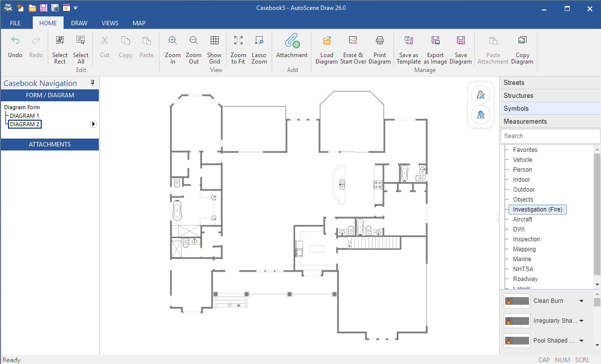The image size is (601, 364).
Task: Toggle the Casebook Navigation pin
Action: (92, 83)
